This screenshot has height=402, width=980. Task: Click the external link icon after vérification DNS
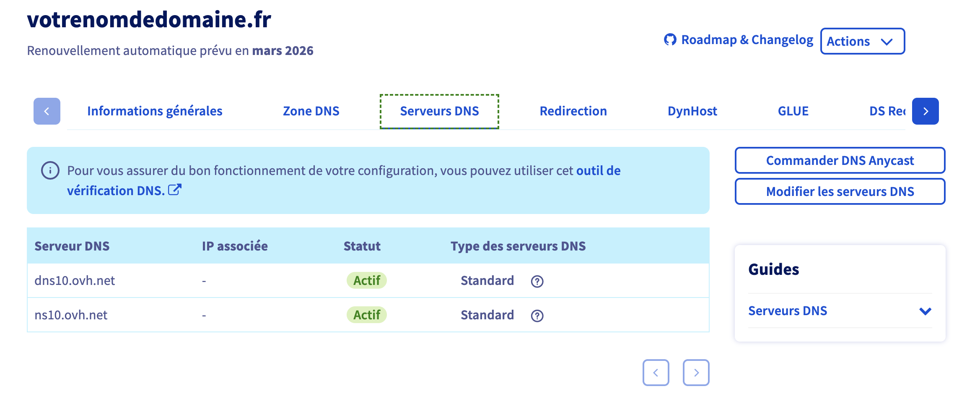pyautogui.click(x=175, y=190)
